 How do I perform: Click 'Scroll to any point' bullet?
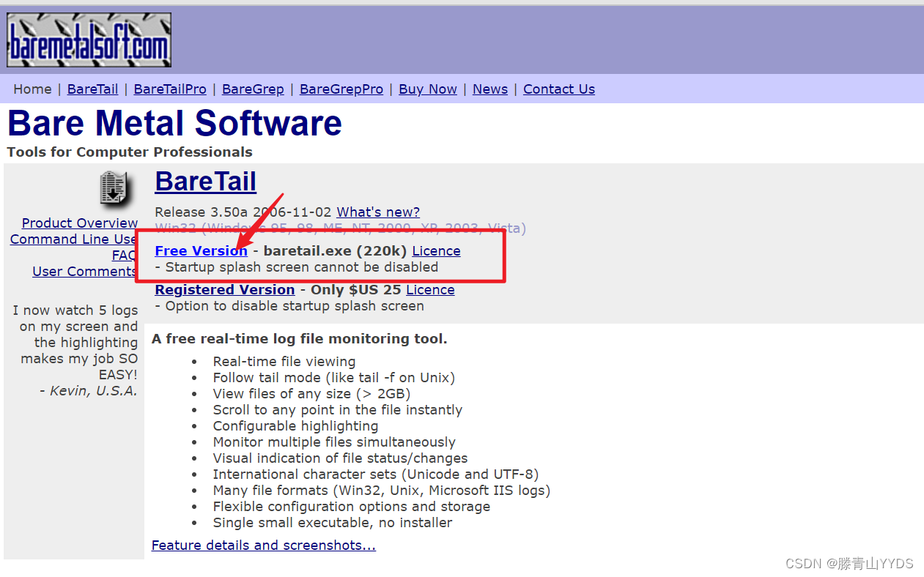(338, 410)
